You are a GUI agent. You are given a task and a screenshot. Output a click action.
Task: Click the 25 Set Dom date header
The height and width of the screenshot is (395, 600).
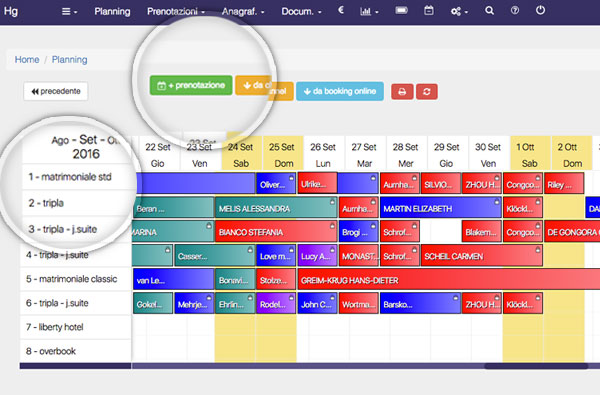(282, 155)
